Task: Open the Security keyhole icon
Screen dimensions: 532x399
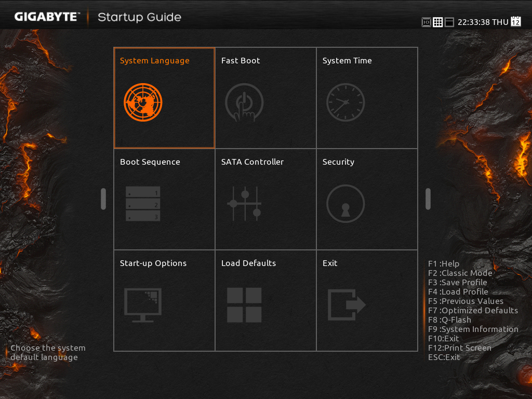Action: pos(345,204)
